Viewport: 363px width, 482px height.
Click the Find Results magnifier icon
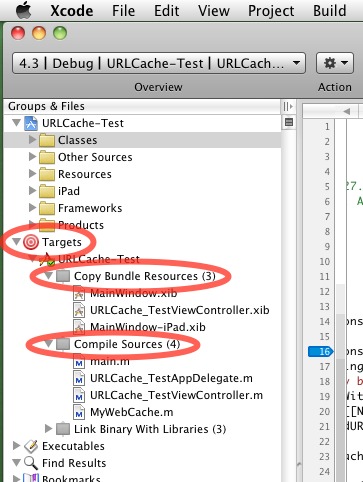[31, 463]
